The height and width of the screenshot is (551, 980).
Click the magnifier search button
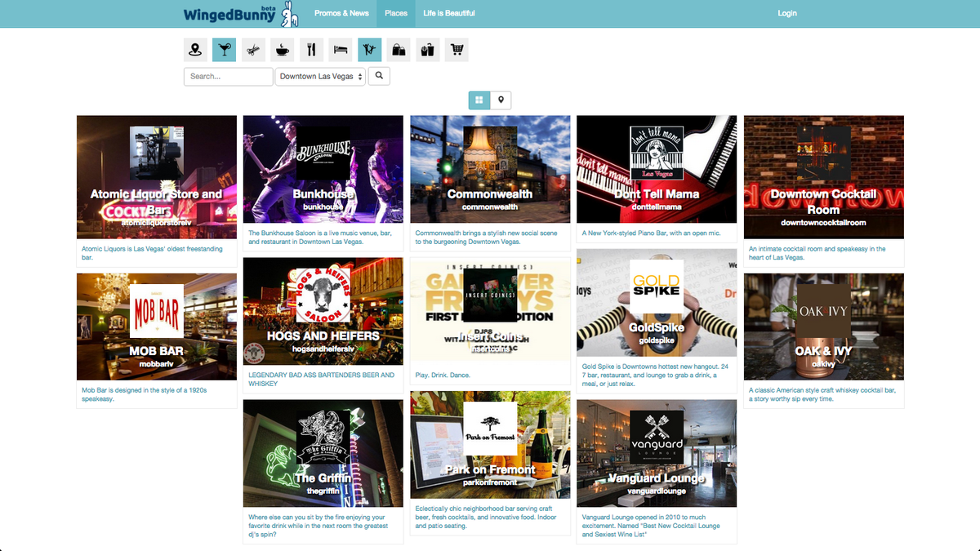tap(379, 76)
